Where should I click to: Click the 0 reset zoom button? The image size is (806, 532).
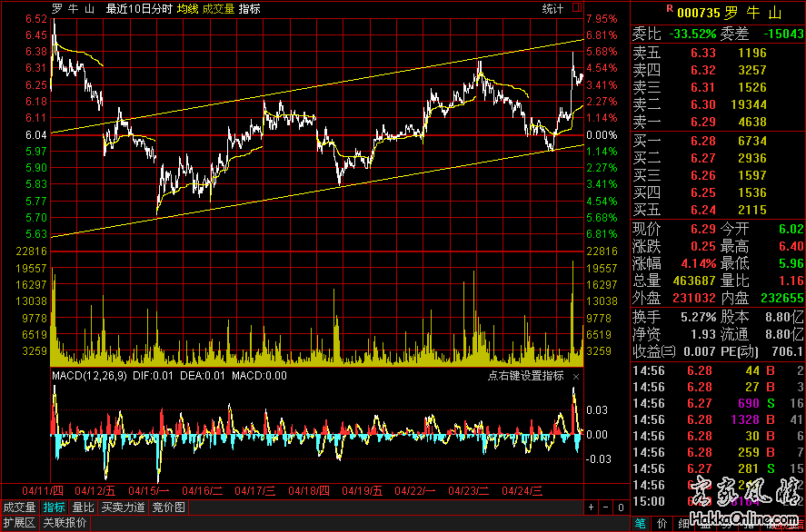click(x=621, y=507)
